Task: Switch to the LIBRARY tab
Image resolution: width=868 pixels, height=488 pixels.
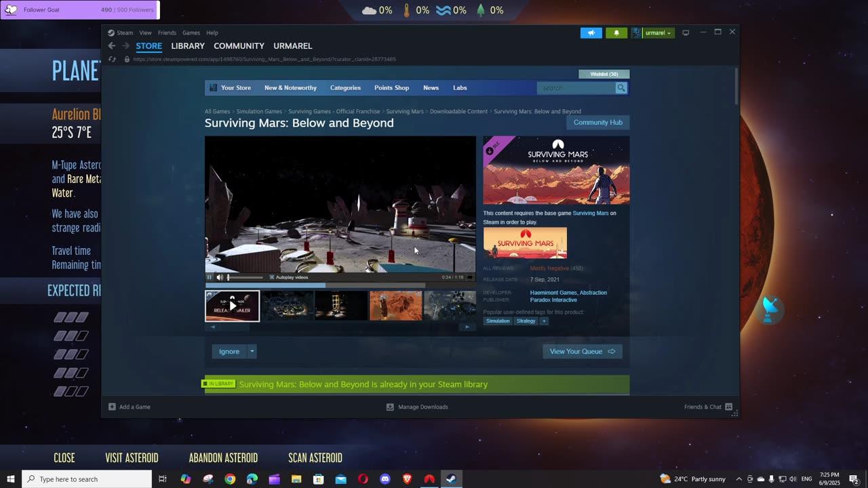Action: pos(188,46)
